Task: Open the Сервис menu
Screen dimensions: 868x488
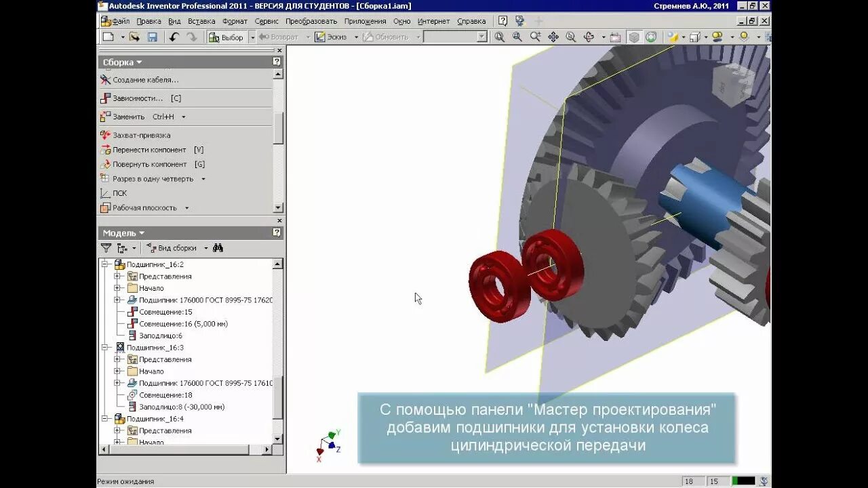Action: point(267,20)
